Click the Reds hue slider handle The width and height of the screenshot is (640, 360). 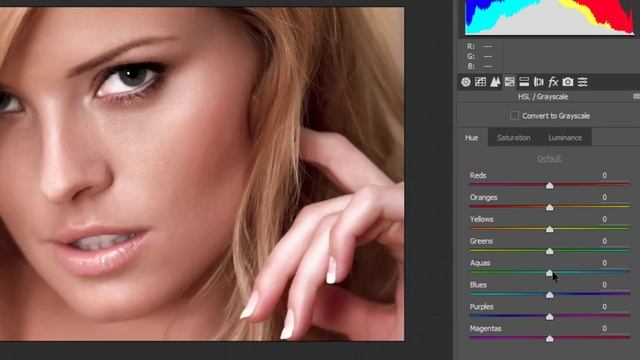[550, 186]
